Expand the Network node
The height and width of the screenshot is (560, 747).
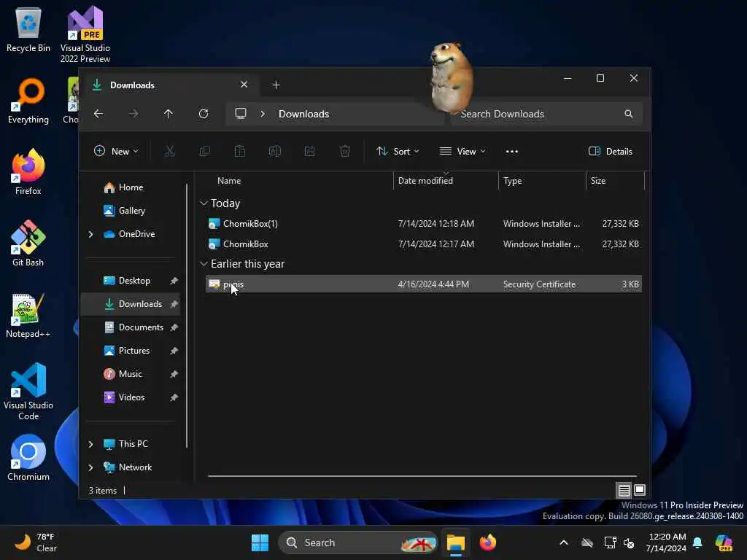[90, 467]
